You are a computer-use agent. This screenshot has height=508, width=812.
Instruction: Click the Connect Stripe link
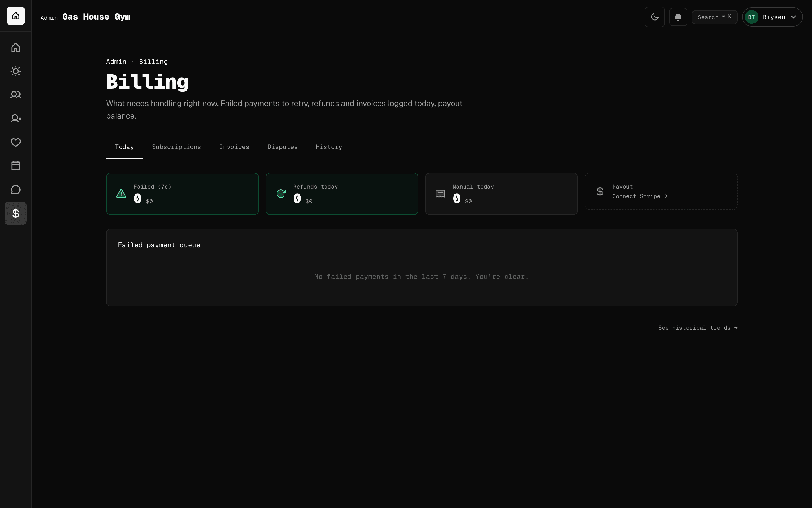click(639, 196)
